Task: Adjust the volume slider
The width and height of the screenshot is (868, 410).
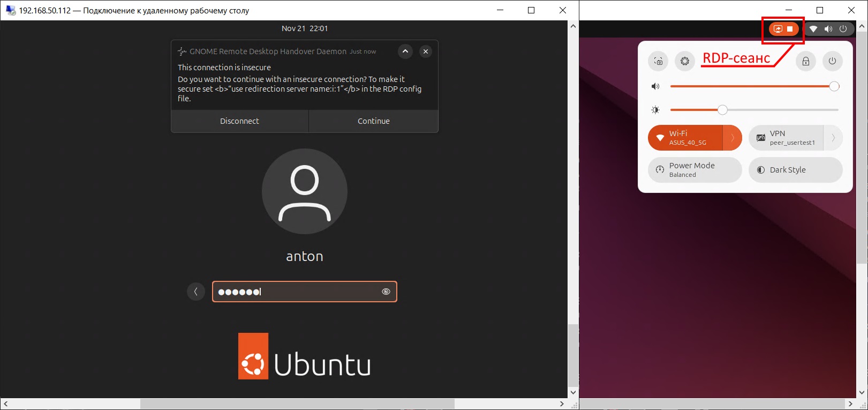Action: [x=754, y=86]
